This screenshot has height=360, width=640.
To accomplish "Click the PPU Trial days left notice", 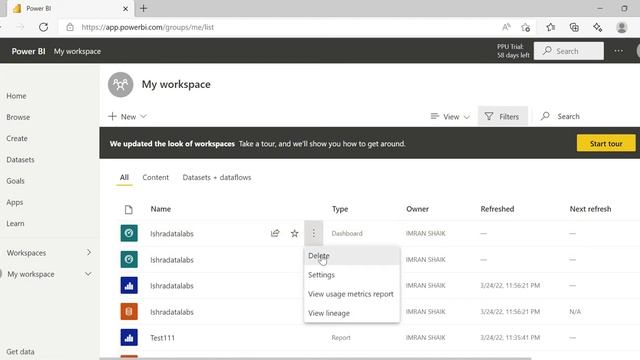I will [513, 51].
